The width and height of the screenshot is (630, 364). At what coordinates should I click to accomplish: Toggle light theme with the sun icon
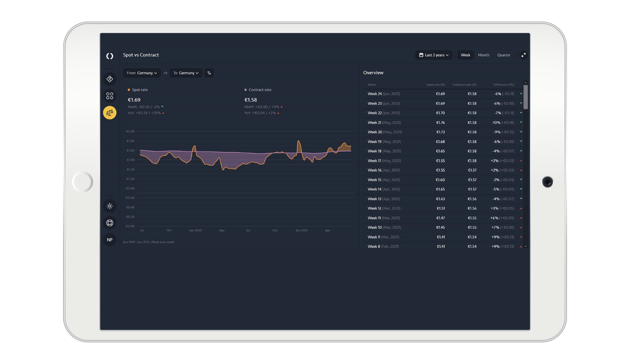[109, 206]
